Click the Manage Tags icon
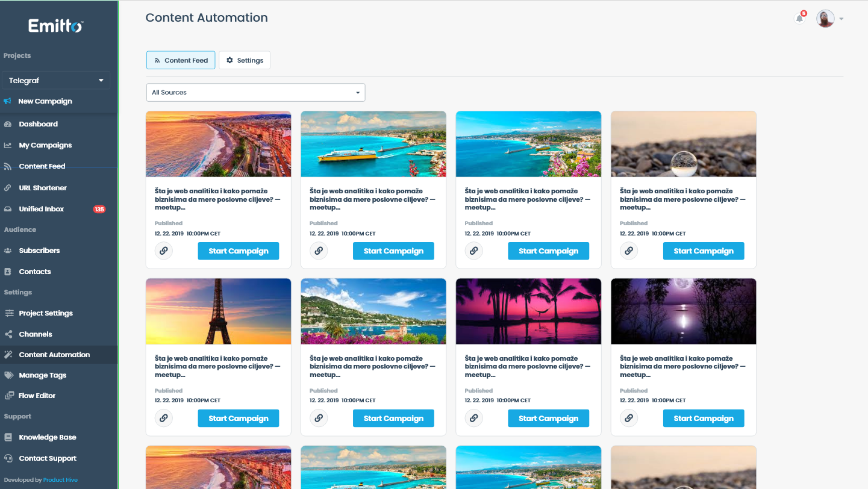The height and width of the screenshot is (489, 868). [x=8, y=375]
